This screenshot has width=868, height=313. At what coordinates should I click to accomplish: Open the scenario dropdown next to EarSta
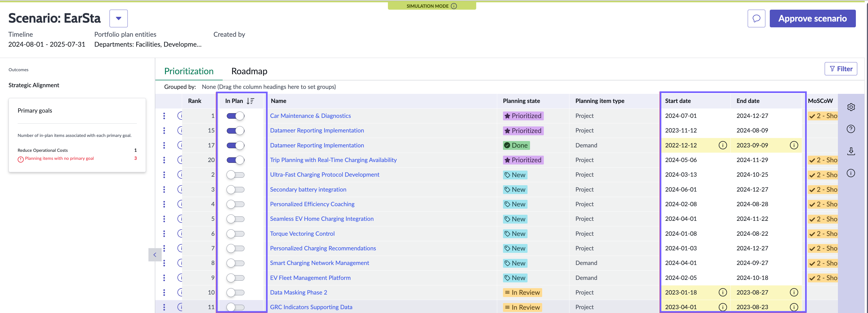pos(119,18)
